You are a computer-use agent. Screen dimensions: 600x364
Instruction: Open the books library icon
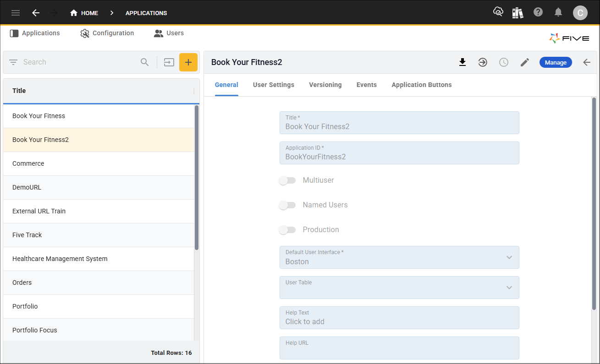point(518,12)
